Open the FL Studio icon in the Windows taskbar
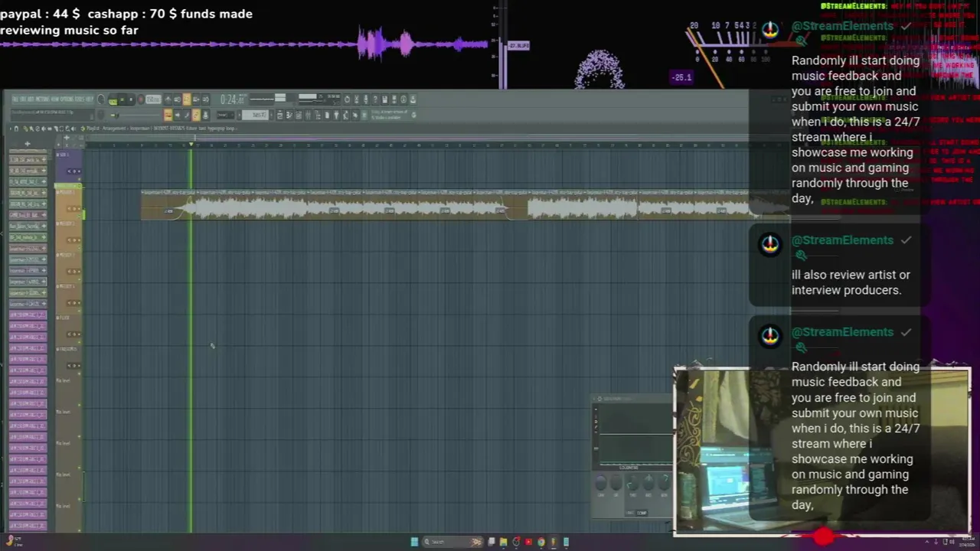Viewport: 980px width, 551px height. click(554, 542)
